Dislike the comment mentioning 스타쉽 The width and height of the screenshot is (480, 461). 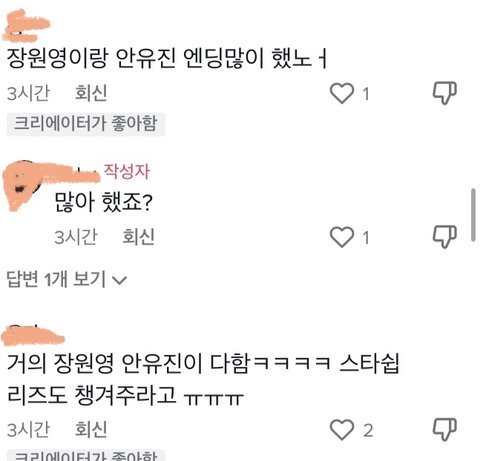click(x=444, y=430)
